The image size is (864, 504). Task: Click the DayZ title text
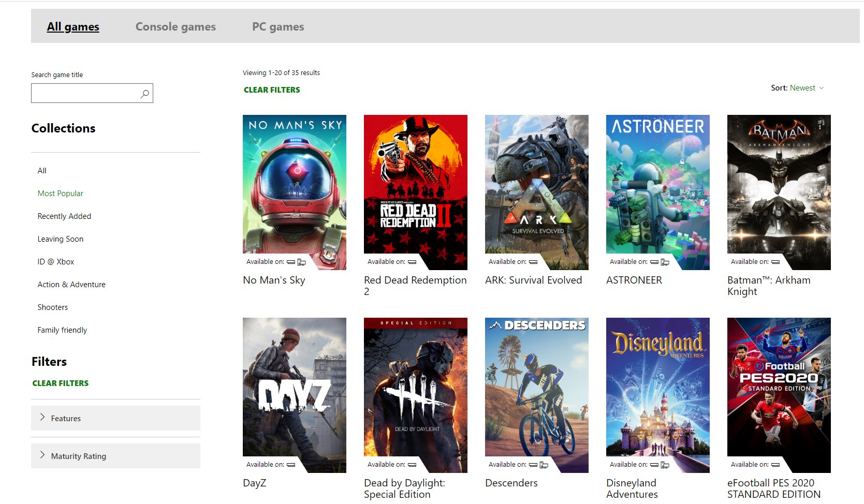[254, 483]
